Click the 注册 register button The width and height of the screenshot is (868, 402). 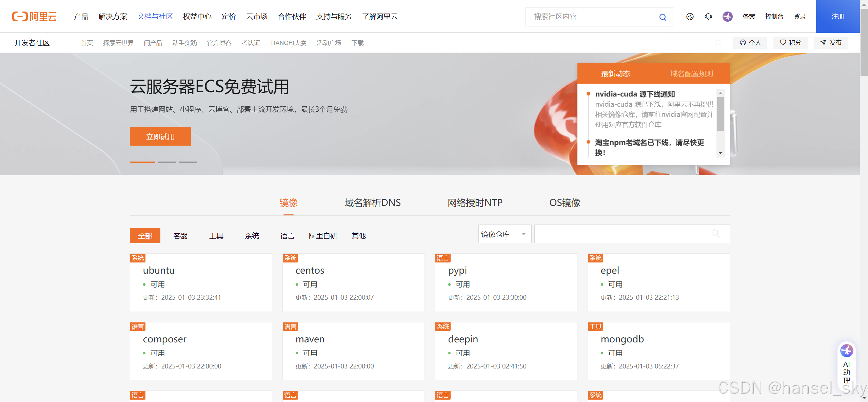tap(837, 17)
